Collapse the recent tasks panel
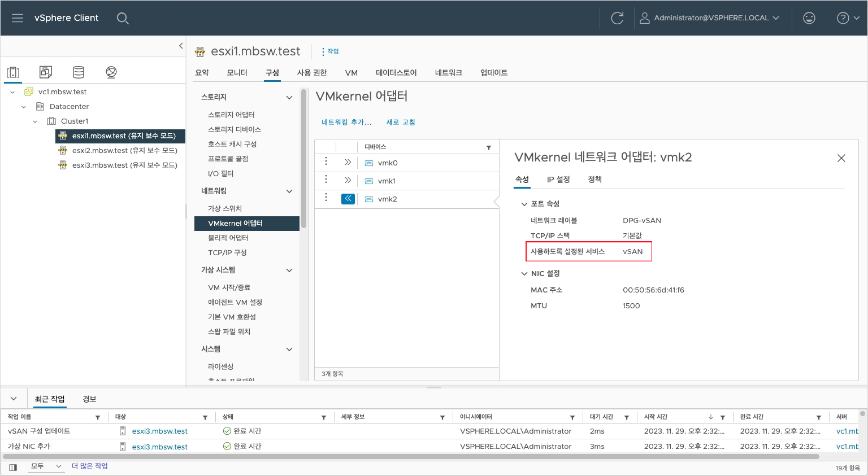Screen dimensions: 868x476 point(14,399)
